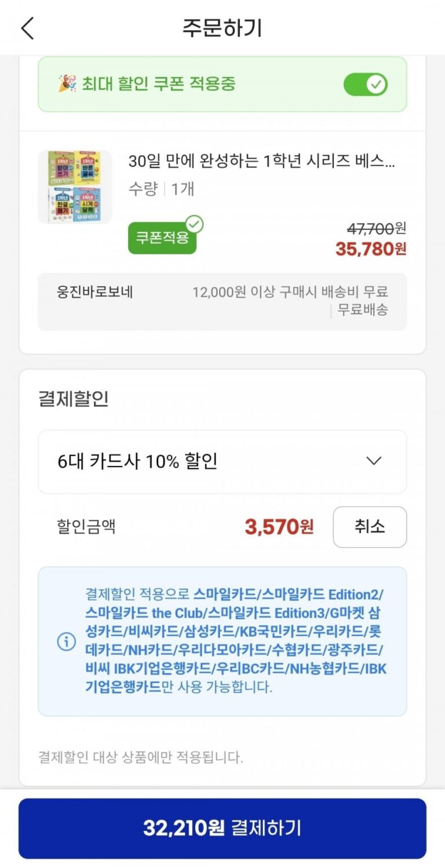Screen dimensions: 445x868
Task: Click the crossed-out original price 47,700원
Action: [376, 228]
